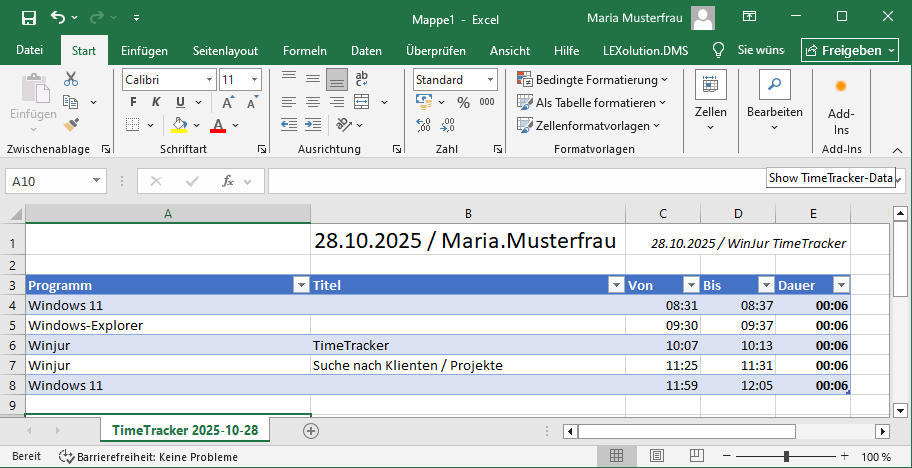The width and height of the screenshot is (912, 468).
Task: Undo the last action
Action: (58, 17)
